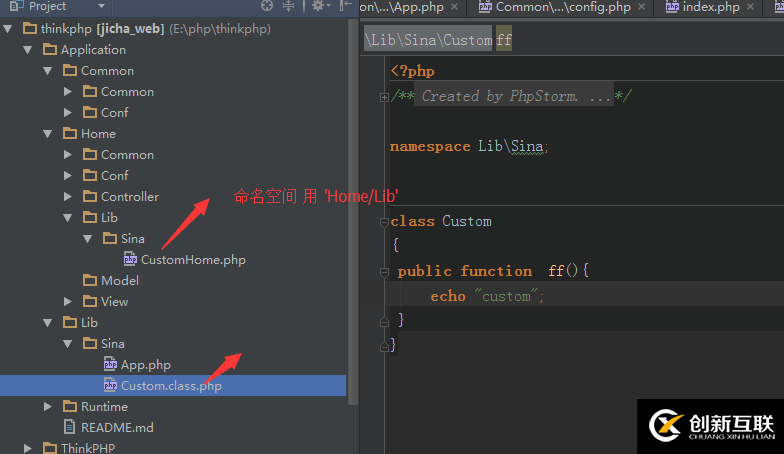
Task: Click the Custom.class.php file icon
Action: 110,385
